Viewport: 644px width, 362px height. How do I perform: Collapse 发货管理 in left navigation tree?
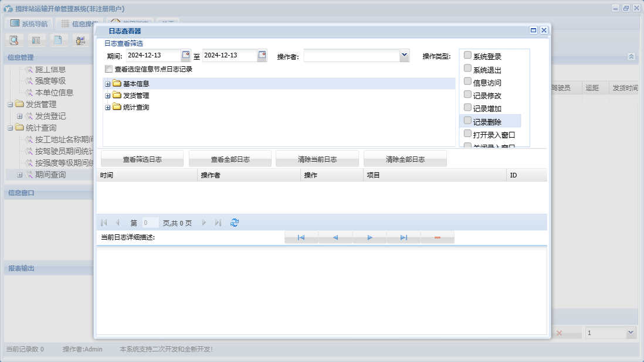[11, 104]
